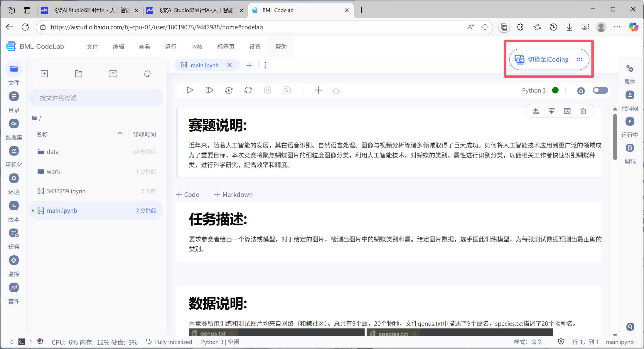This screenshot has width=644, height=349.
Task: Click the upload file icon
Action: (x=113, y=74)
